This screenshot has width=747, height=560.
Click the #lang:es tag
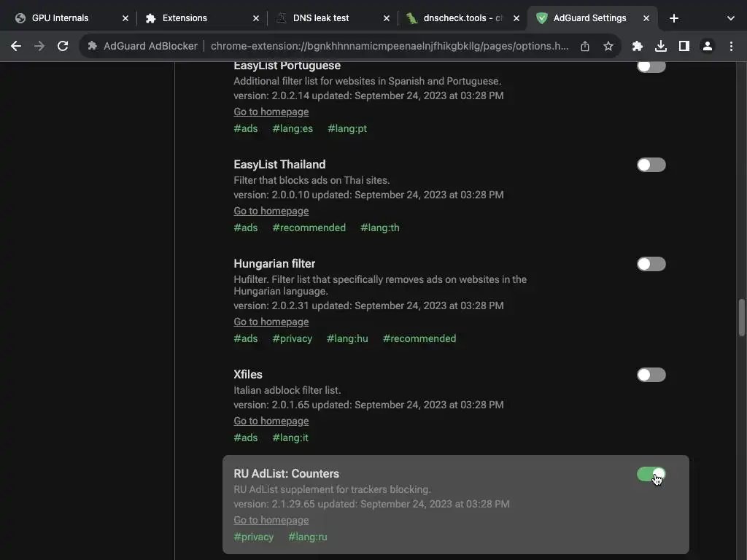pos(293,128)
